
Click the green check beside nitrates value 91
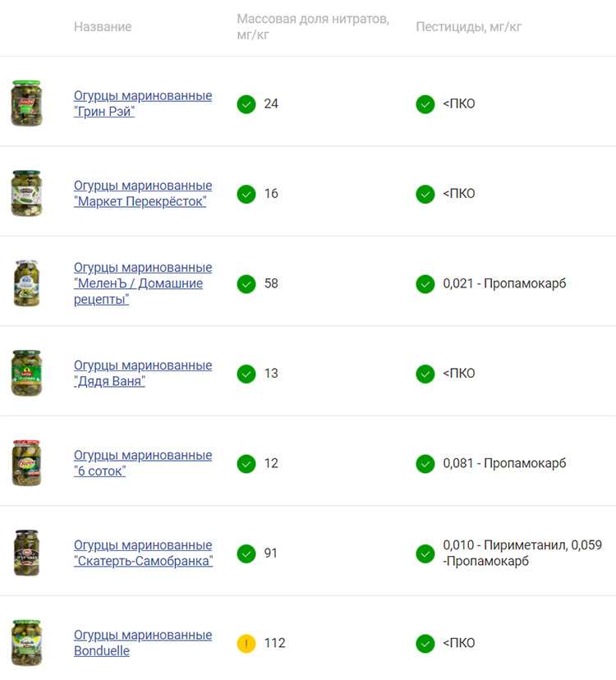point(246,554)
